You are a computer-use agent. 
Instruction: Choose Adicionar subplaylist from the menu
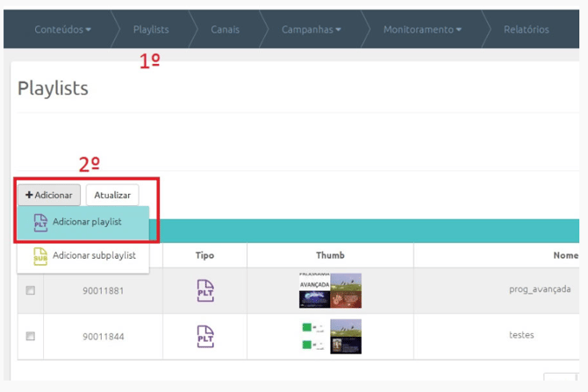pos(94,256)
